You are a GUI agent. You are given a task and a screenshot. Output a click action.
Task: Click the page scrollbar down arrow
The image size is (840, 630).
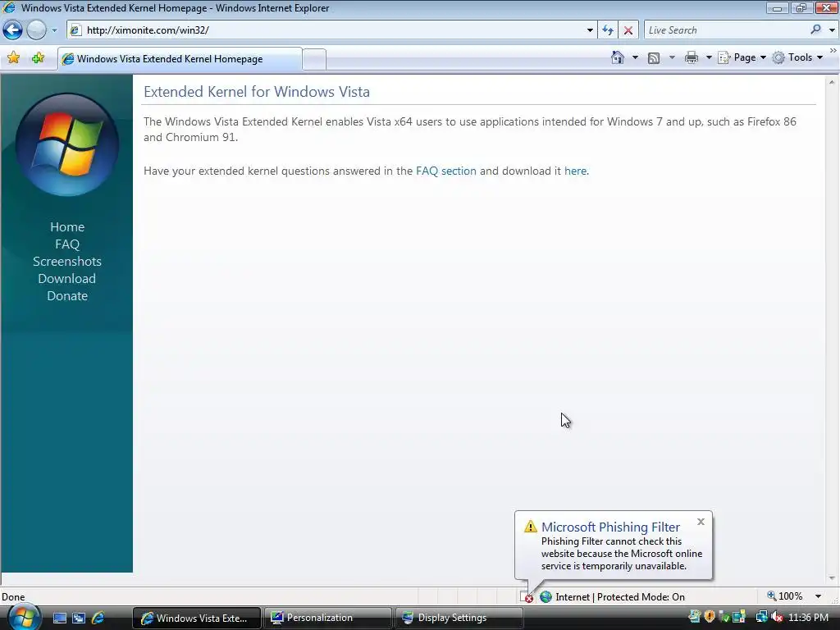[x=832, y=578]
